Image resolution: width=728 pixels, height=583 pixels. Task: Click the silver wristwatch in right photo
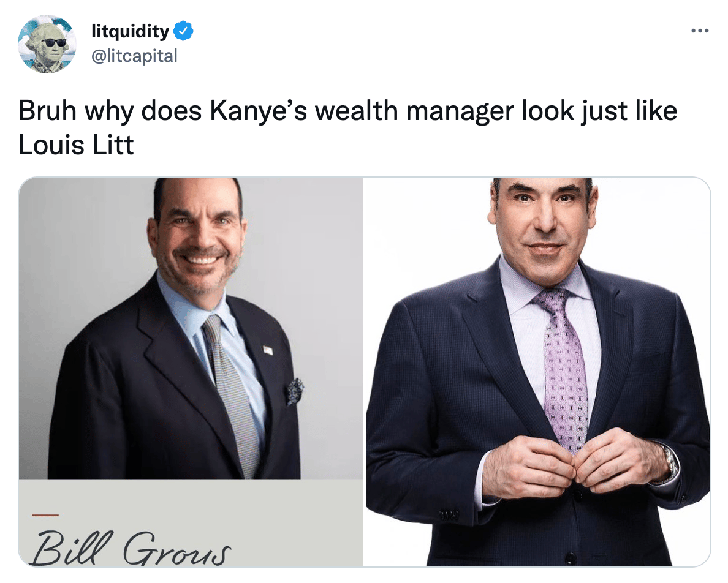[x=670, y=462]
